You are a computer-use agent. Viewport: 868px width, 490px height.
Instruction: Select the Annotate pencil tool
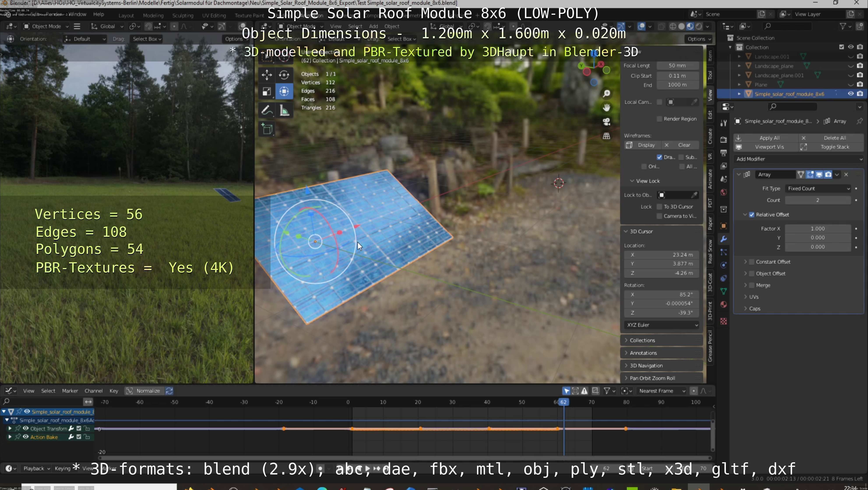[x=267, y=111]
